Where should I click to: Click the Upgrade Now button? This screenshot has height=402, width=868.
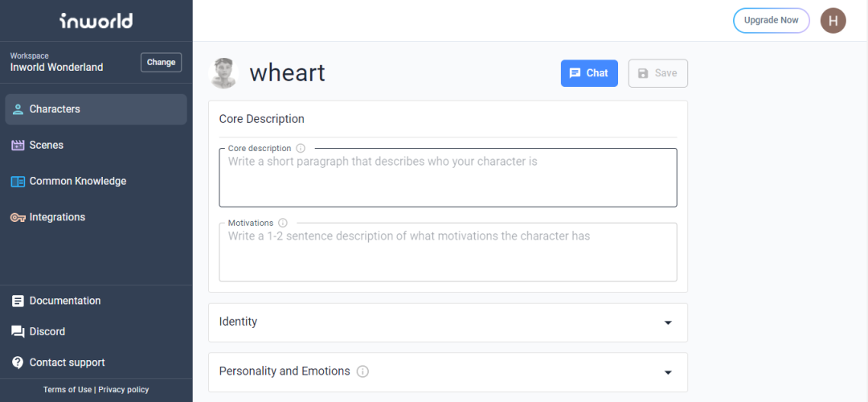[x=771, y=20]
